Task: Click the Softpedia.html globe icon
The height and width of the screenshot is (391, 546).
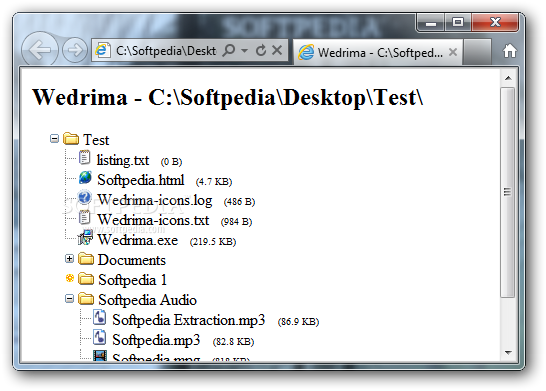Action: click(x=85, y=178)
